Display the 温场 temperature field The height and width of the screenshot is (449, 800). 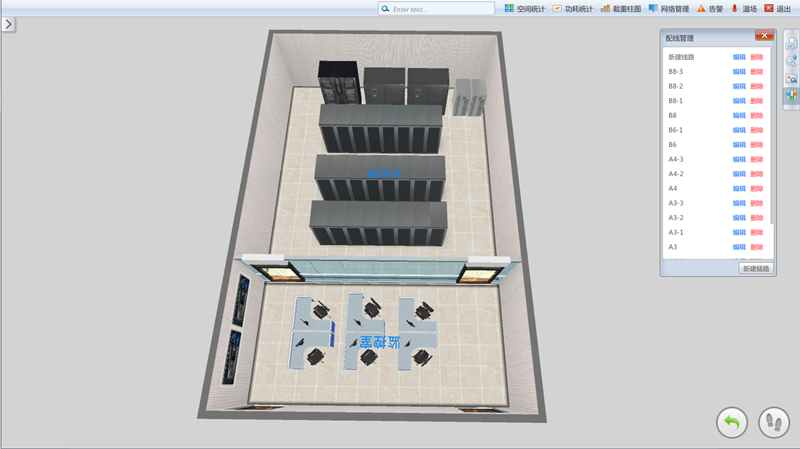(x=743, y=8)
